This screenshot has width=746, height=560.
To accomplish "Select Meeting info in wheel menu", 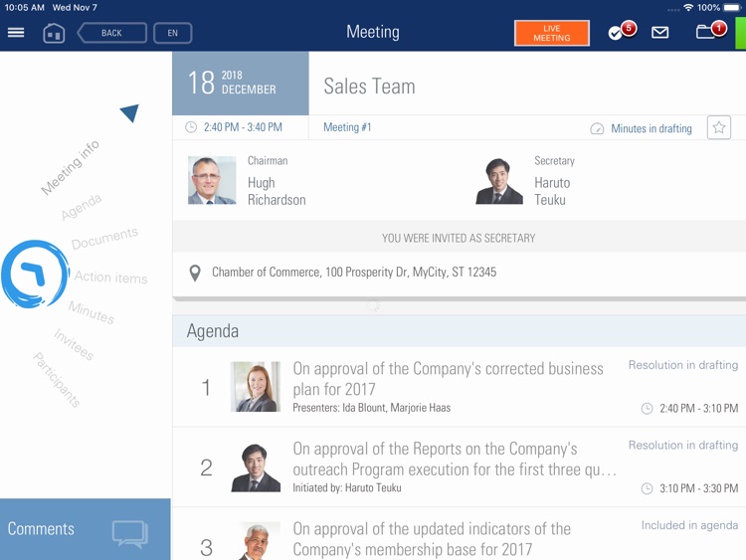I will click(x=71, y=167).
